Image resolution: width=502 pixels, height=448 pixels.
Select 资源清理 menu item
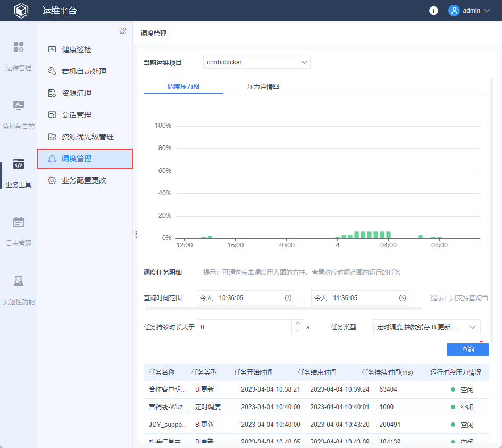(77, 93)
